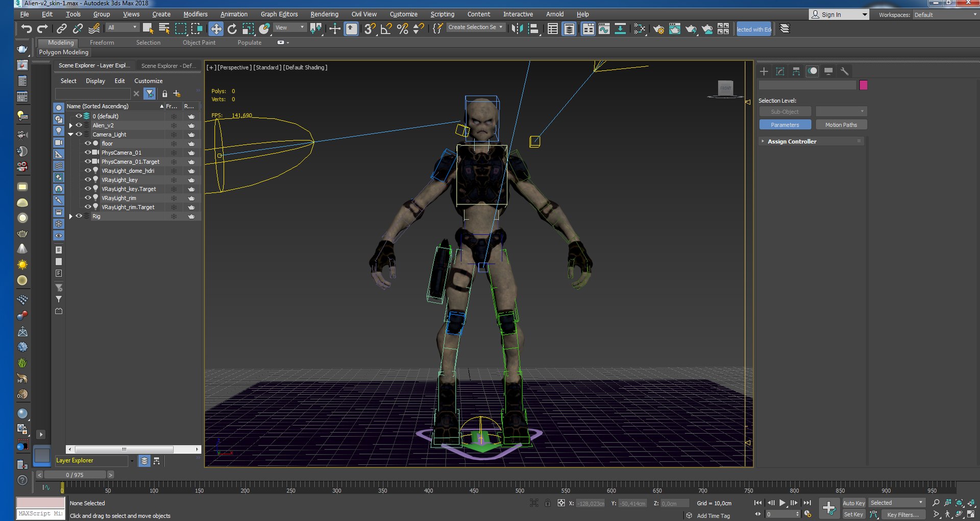The width and height of the screenshot is (980, 521).
Task: Click the Mirror tool icon
Action: point(517,29)
